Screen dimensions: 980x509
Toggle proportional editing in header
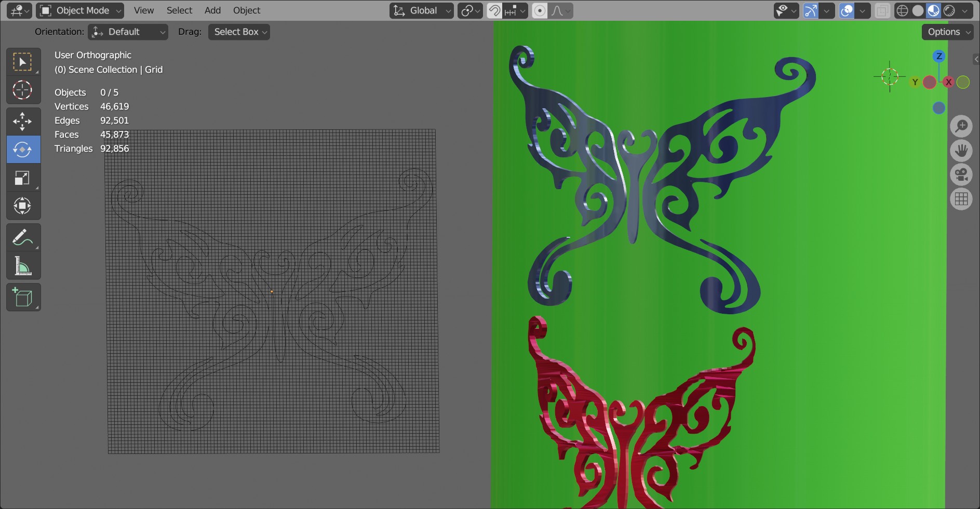(540, 10)
